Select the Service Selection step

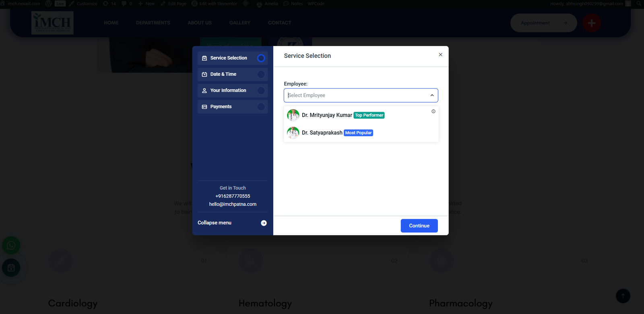pos(232,58)
